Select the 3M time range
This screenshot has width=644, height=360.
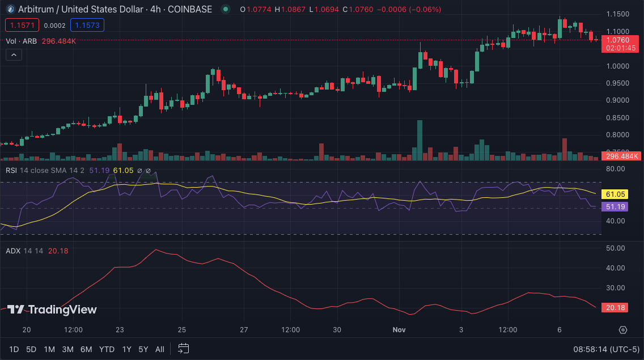[68, 349]
